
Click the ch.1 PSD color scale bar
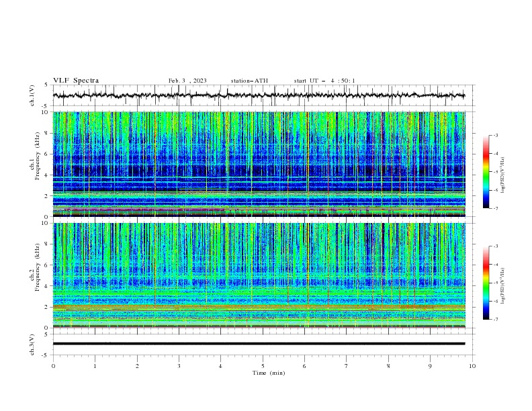486,172
